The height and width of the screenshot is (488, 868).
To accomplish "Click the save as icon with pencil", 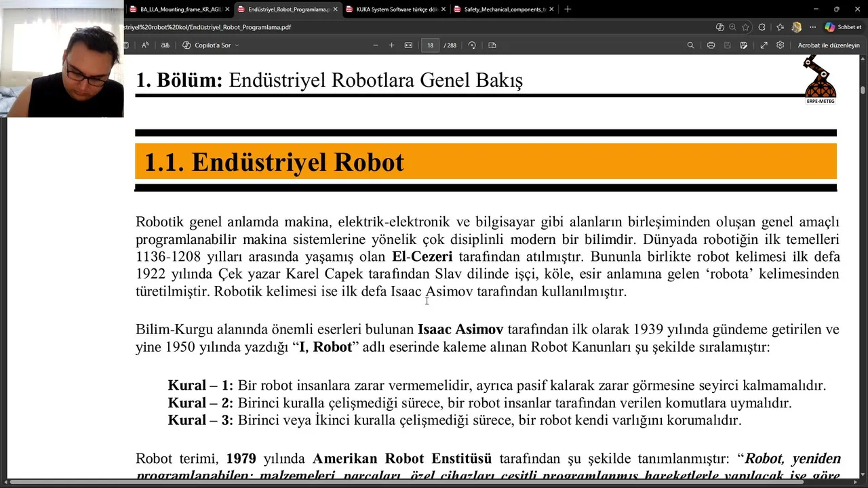I will [x=744, y=45].
